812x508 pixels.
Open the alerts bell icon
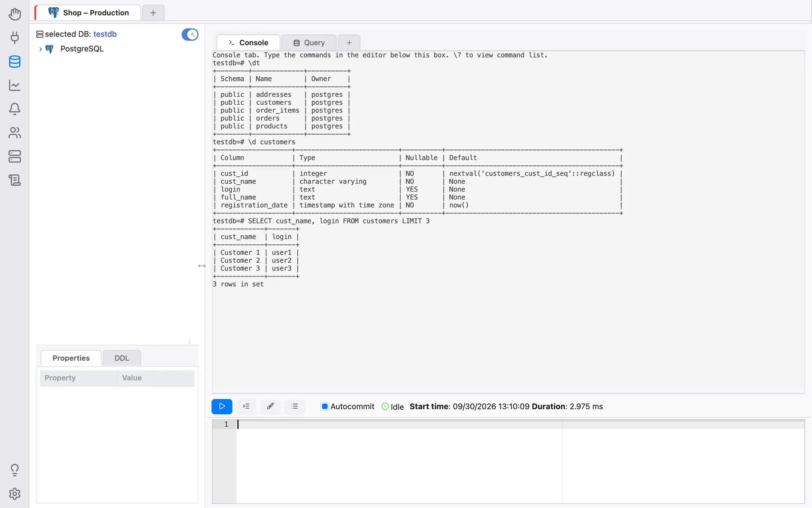pyautogui.click(x=14, y=109)
